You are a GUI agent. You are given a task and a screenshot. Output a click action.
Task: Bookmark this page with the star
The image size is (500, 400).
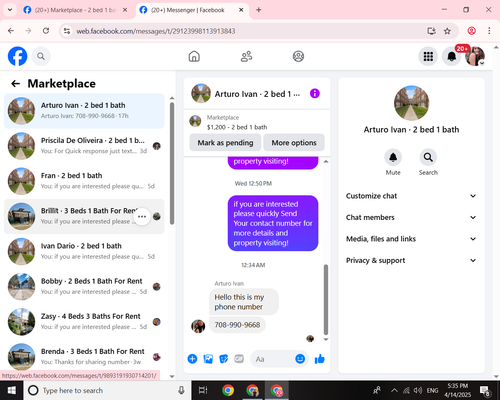tap(447, 31)
